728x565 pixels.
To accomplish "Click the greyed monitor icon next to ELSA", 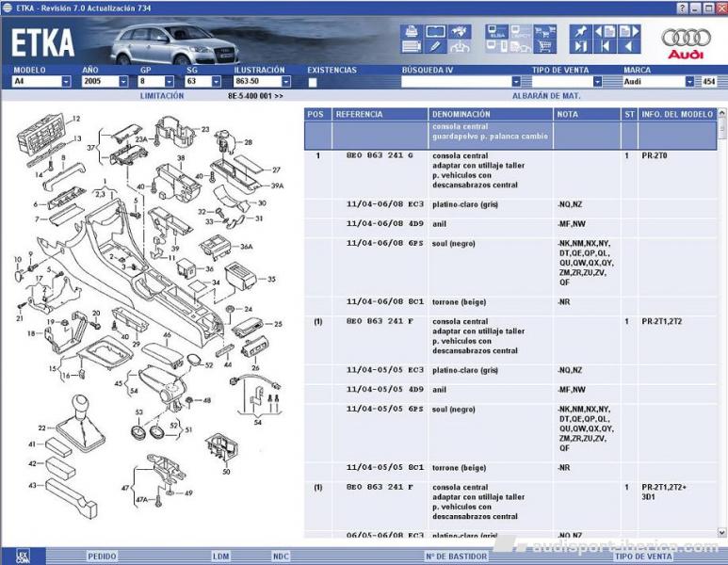I will 521,32.
